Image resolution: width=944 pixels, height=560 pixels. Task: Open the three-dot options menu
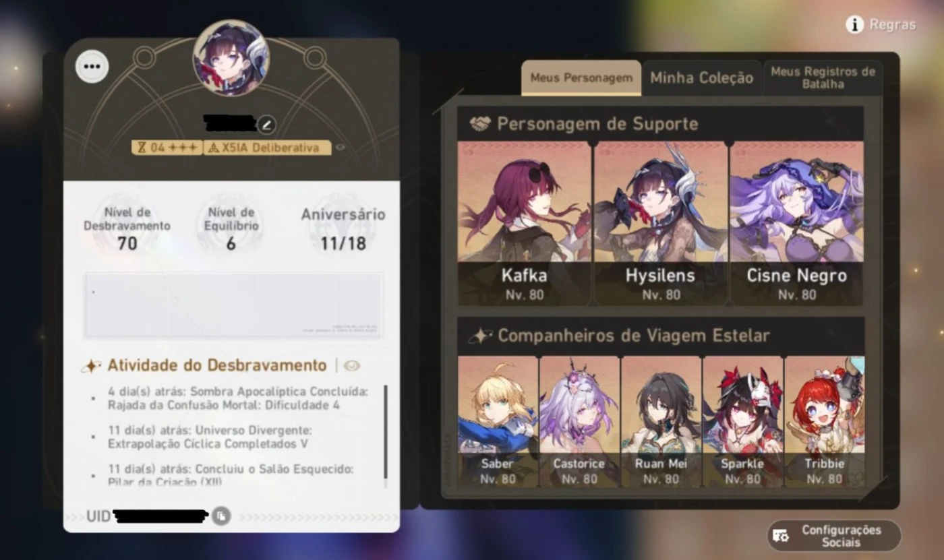(92, 67)
